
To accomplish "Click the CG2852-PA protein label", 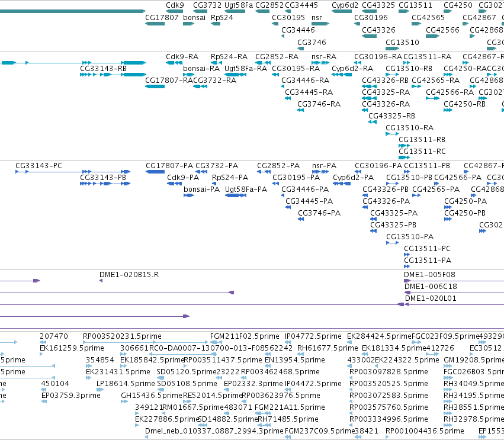I will point(278,166).
